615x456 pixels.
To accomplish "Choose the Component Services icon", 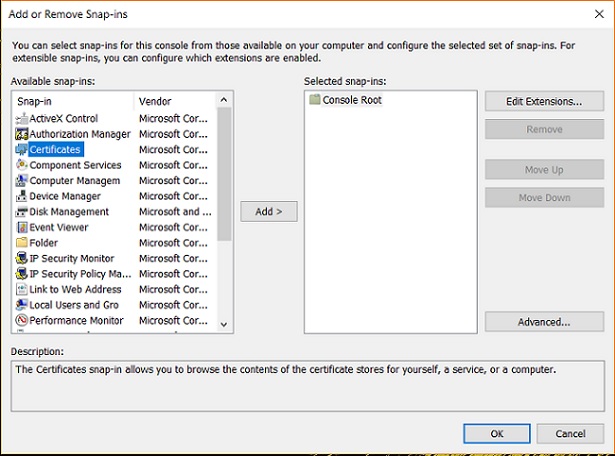I will [x=22, y=165].
